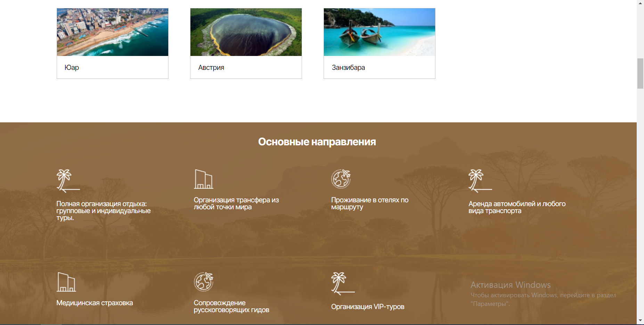Click the scrollbar up arrow
The image size is (644, 325).
tap(640, 3)
